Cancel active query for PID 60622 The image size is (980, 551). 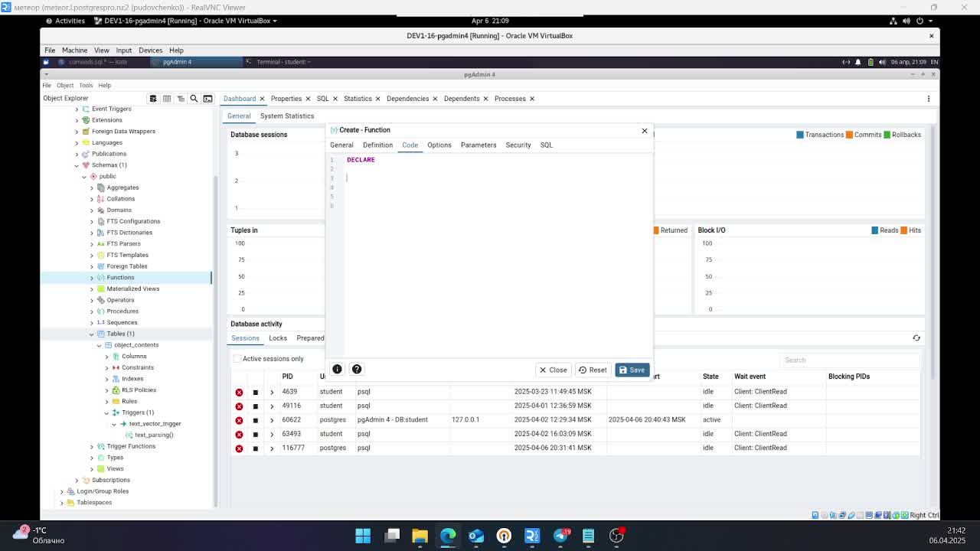(256, 420)
